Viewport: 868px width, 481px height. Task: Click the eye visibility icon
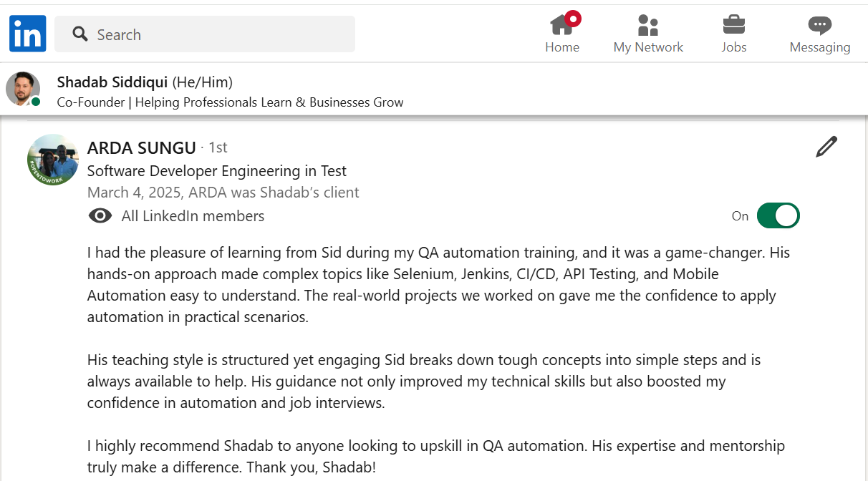[100, 216]
